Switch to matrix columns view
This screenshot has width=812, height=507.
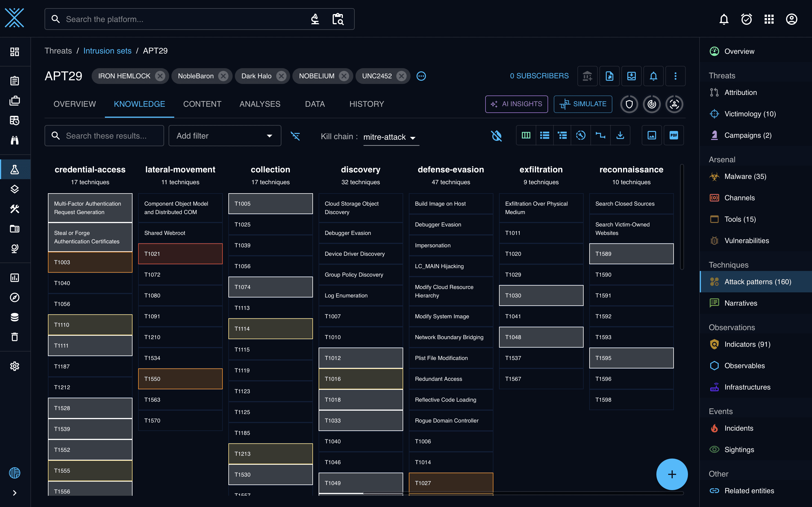point(526,135)
